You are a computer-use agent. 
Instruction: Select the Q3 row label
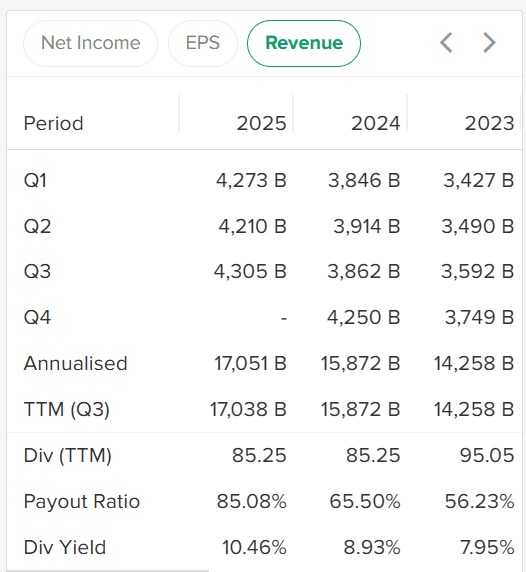37,272
